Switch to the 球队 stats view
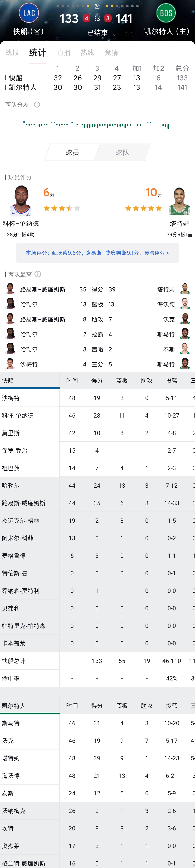Viewport: 195px width, 868px height. [x=122, y=153]
